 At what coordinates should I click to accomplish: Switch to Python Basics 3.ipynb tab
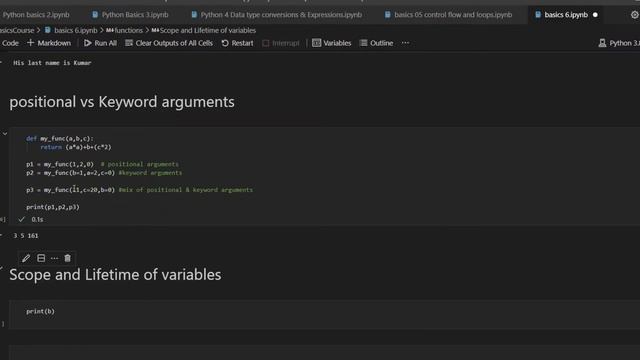click(x=130, y=15)
